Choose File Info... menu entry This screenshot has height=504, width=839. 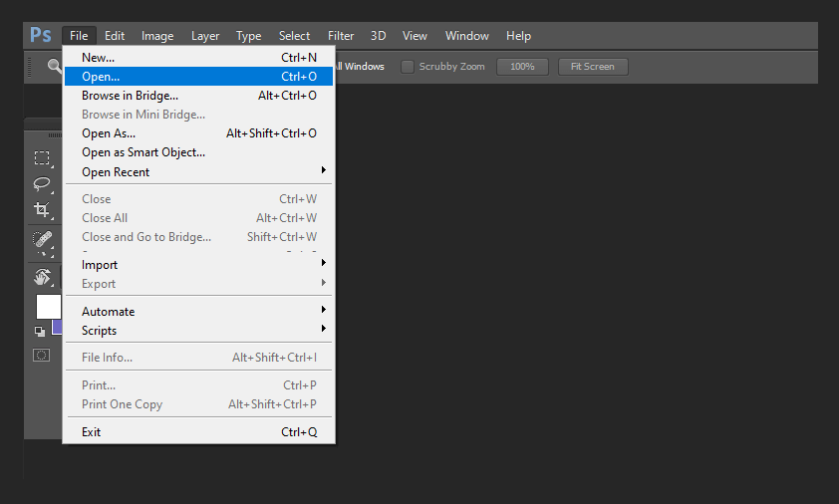[x=198, y=358]
